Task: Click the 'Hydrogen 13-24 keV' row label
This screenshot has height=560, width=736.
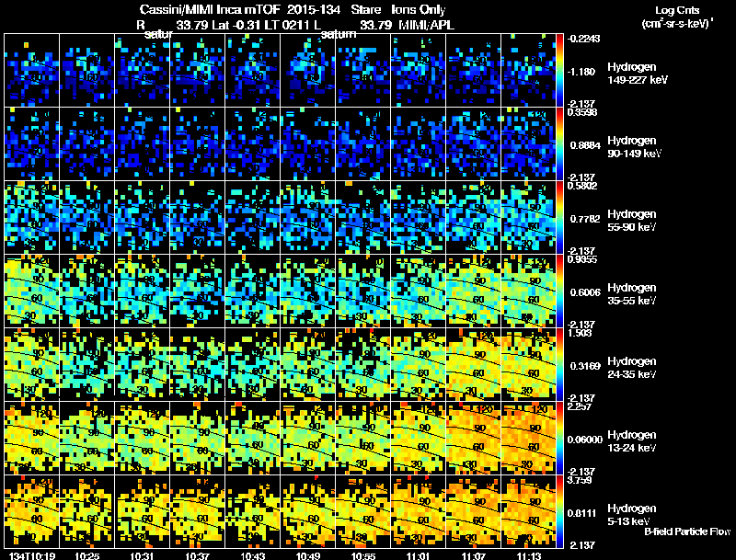Action: click(x=632, y=441)
